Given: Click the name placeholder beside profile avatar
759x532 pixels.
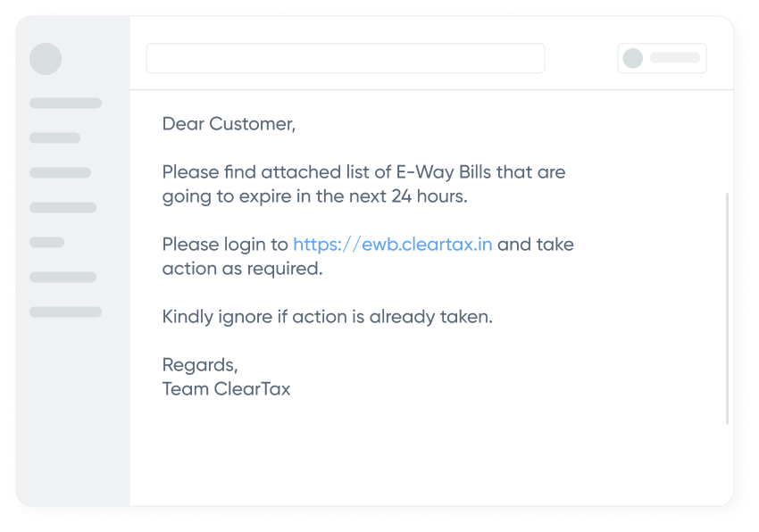Looking at the screenshot, I should click(675, 58).
